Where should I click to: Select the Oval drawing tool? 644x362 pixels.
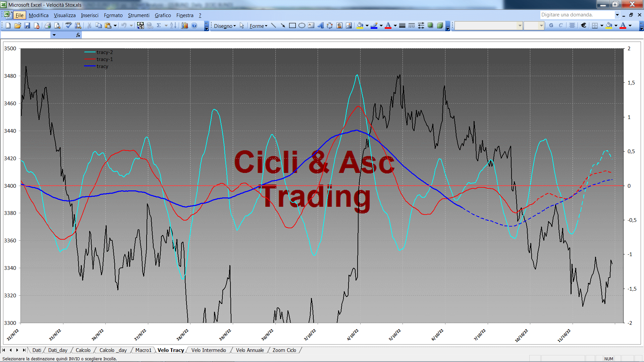(302, 25)
